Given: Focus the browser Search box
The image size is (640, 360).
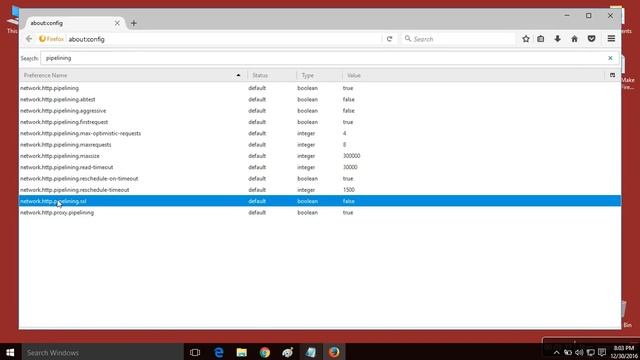Looking at the screenshot, I should click(459, 39).
